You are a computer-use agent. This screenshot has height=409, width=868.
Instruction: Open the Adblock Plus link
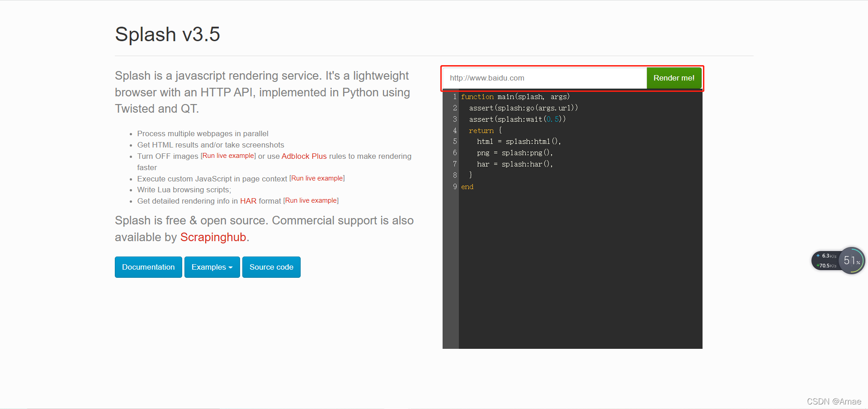tap(304, 156)
